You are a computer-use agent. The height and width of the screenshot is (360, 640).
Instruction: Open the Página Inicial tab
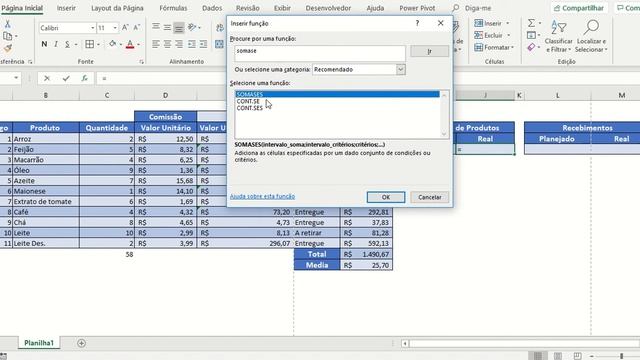coord(22,8)
